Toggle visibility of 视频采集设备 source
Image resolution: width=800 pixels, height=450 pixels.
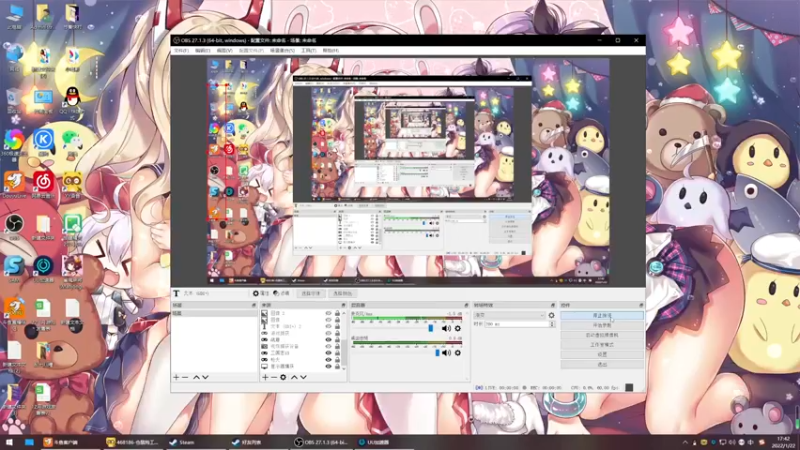pos(328,346)
